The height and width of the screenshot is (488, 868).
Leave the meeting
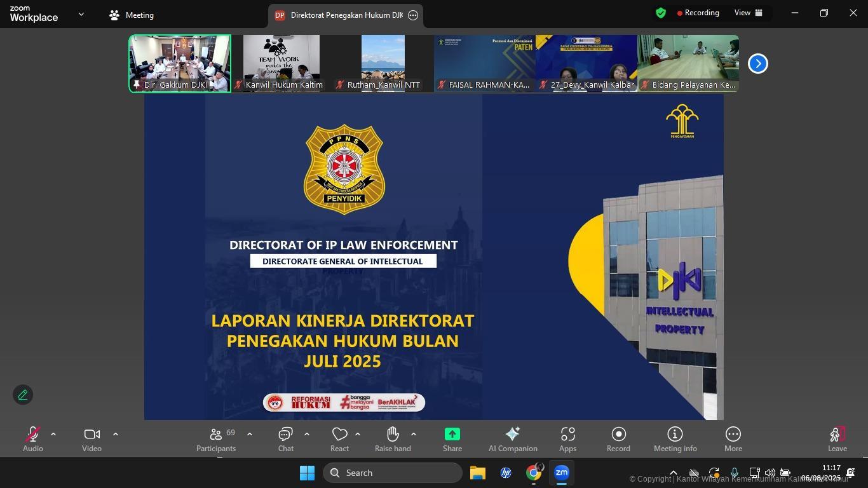point(837,439)
